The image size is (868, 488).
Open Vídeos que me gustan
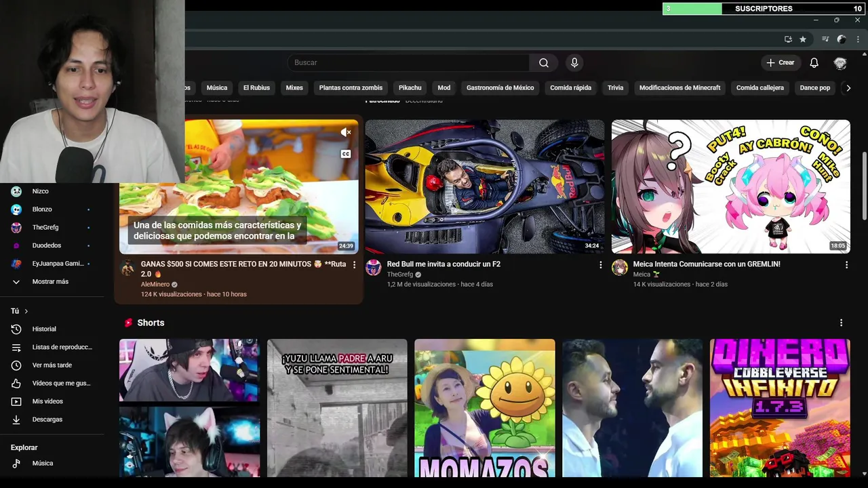[x=52, y=383]
